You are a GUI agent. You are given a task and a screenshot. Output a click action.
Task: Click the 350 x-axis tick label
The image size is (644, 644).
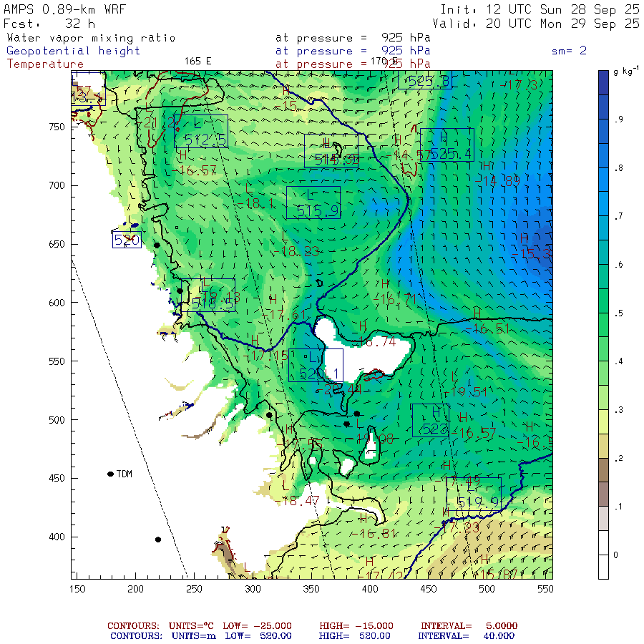click(311, 589)
